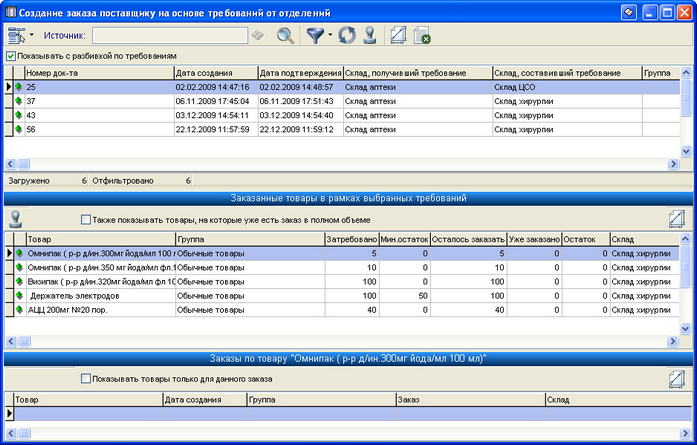Viewport: 697px width, 445px height.
Task: Click requirements table vertical scrollbar down arrow
Action: 686,152
